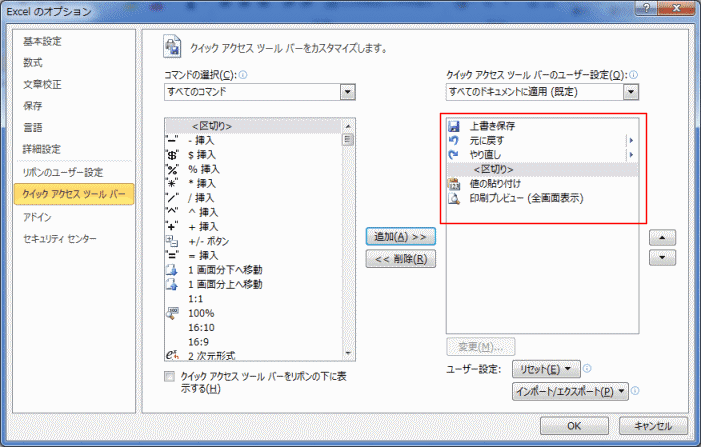Click command list scrollbar down arrow
Viewport: 701px width, 447px height.
point(348,354)
